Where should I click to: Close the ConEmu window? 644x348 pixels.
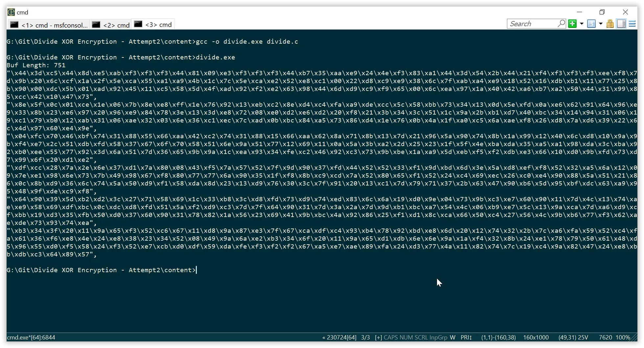[625, 12]
